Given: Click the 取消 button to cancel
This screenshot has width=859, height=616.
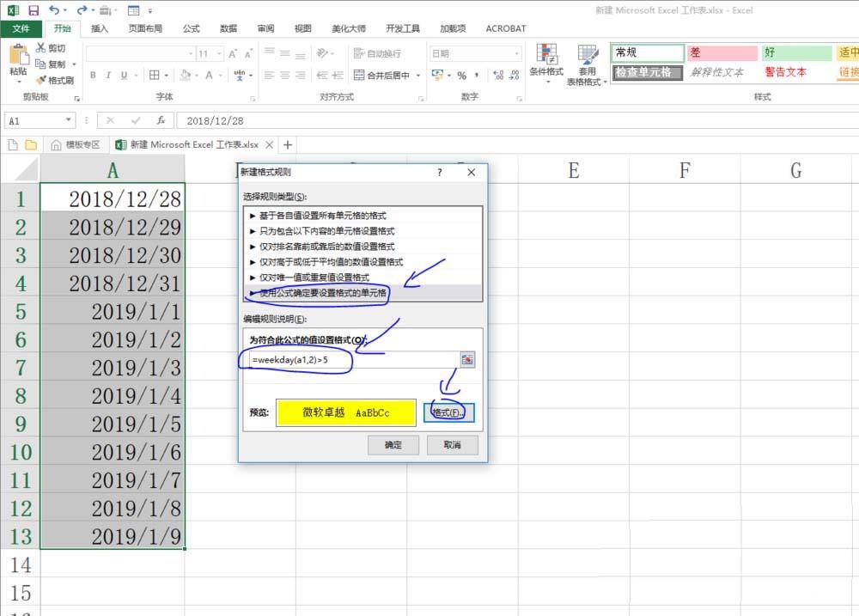Looking at the screenshot, I should click(452, 444).
